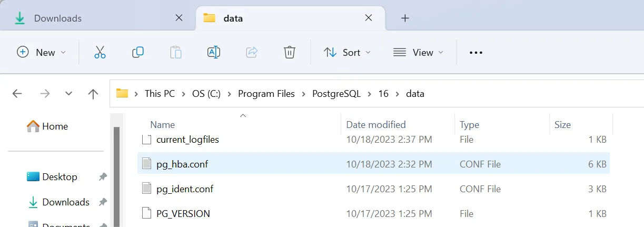Screen dimensions: 644x227
Task: Close the data tab
Action: coord(369,18)
